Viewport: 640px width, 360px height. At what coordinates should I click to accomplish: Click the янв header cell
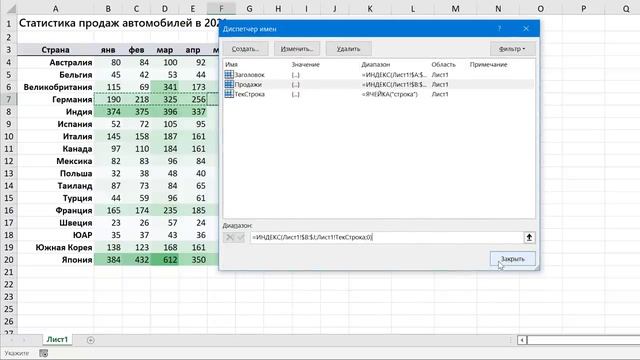click(x=108, y=50)
